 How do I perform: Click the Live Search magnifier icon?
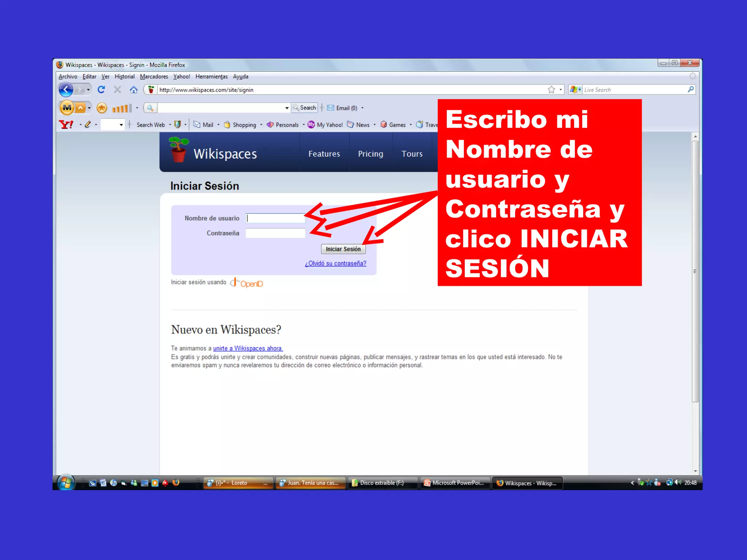[690, 89]
